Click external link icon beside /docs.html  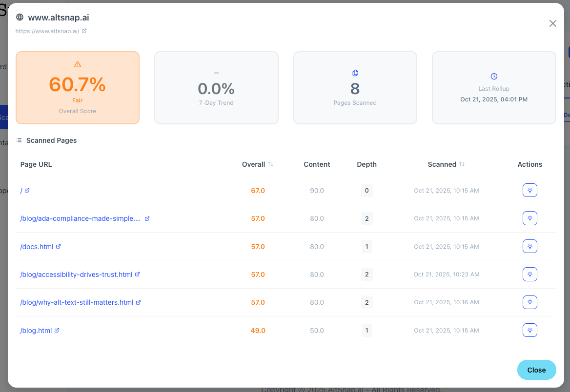tap(59, 247)
